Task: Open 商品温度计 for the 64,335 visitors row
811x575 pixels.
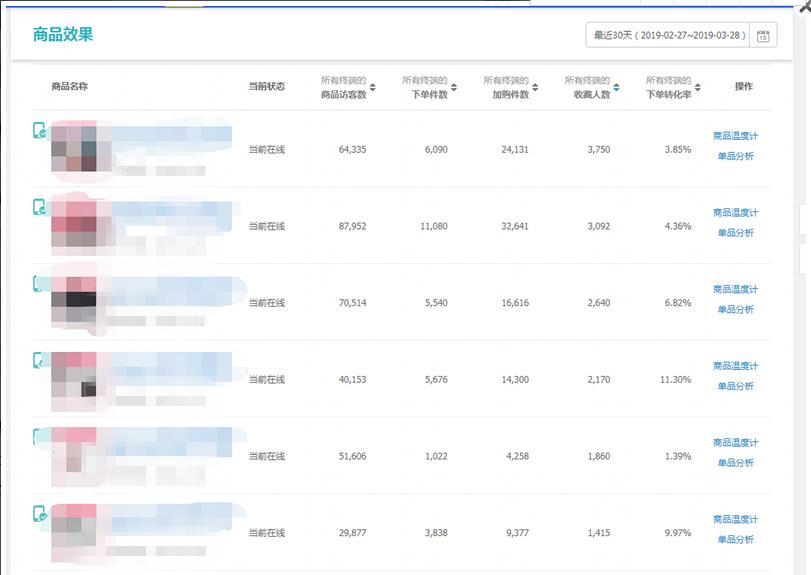Action: tap(735, 136)
